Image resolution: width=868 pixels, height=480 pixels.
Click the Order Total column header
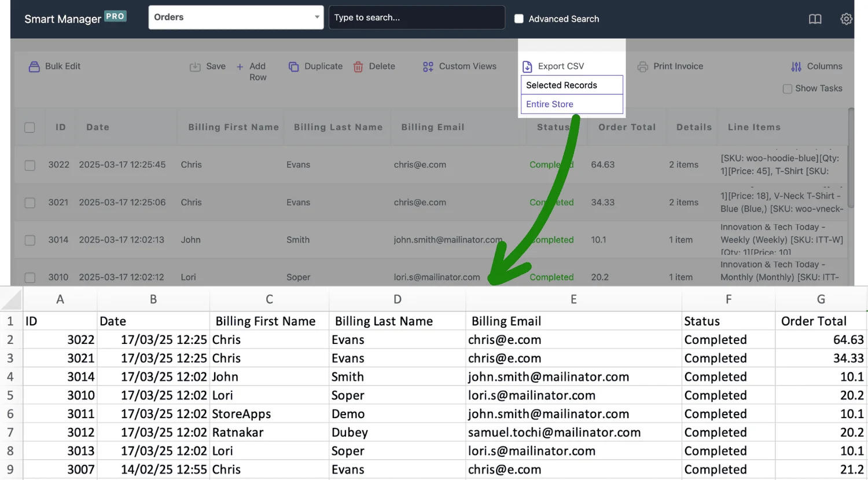[627, 127]
